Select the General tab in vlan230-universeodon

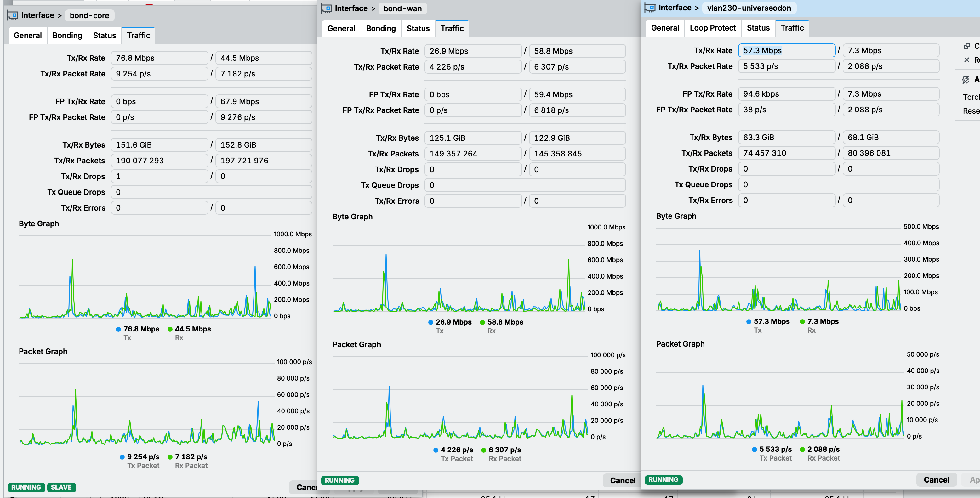click(665, 28)
